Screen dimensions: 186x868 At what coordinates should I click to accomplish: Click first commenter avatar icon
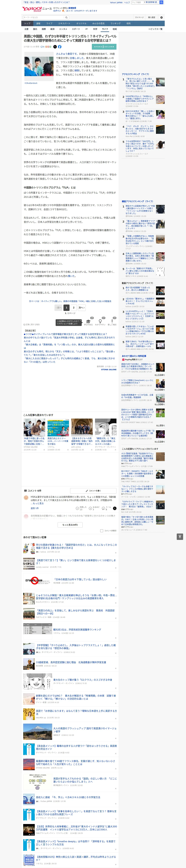point(26,497)
